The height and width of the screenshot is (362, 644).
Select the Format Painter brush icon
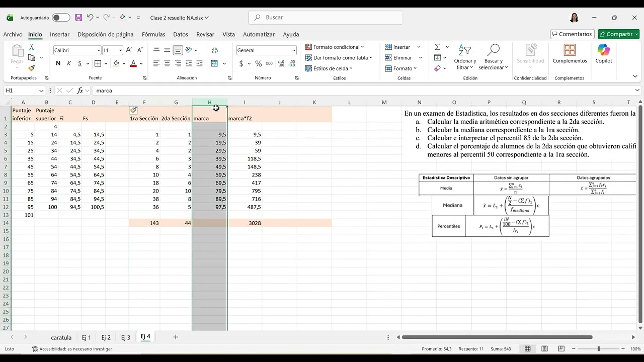(32, 68)
